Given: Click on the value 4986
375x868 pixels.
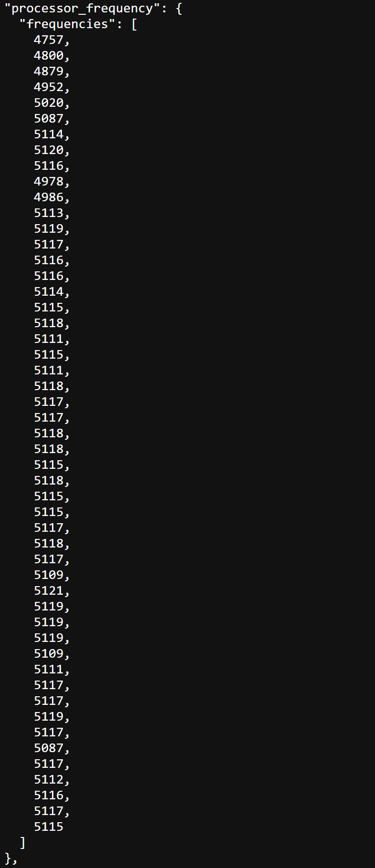Looking at the screenshot, I should [49, 197].
